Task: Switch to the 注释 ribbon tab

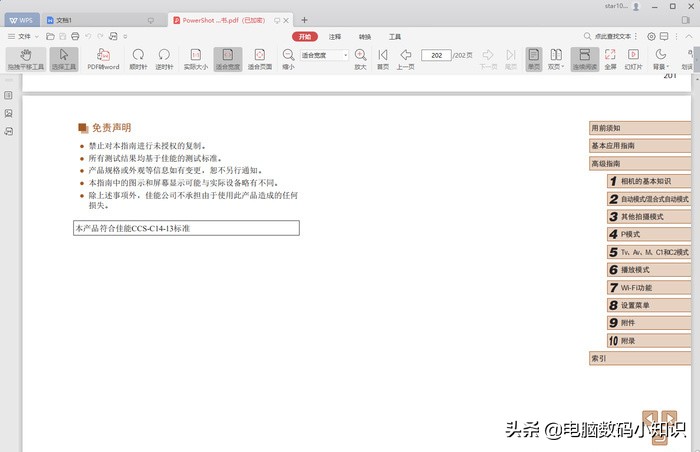Action: click(335, 36)
